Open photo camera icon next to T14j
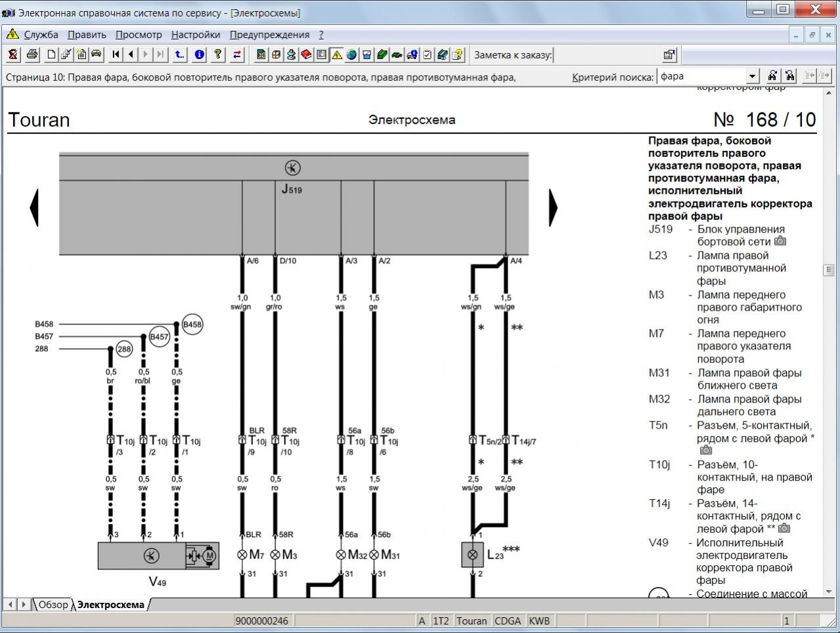The height and width of the screenshot is (633, 840). (784, 528)
